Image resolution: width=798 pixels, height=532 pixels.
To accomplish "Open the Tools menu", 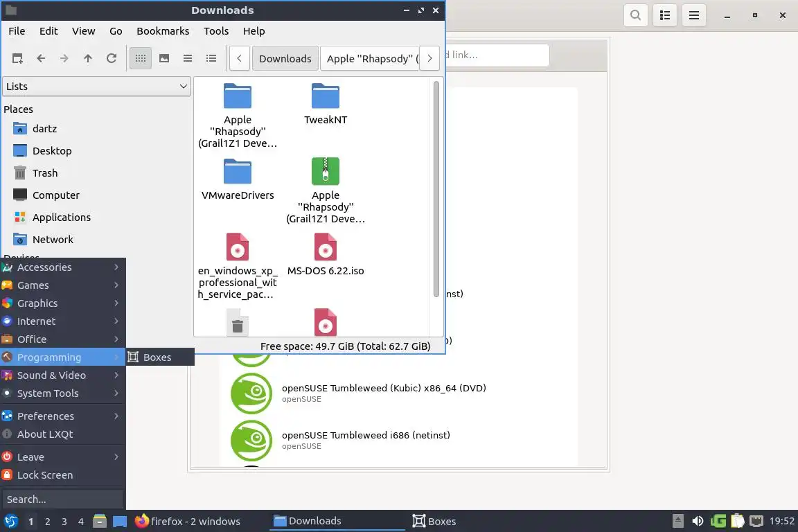I will 216,31.
